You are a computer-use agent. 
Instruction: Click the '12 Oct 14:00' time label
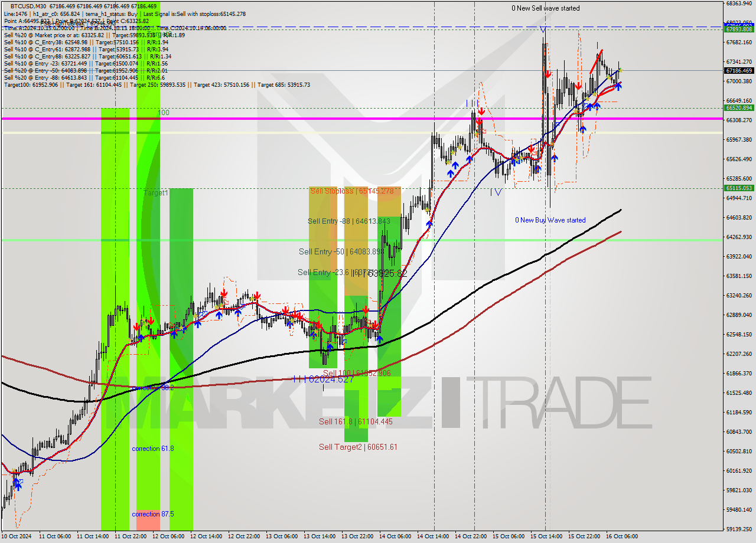pyautogui.click(x=206, y=537)
